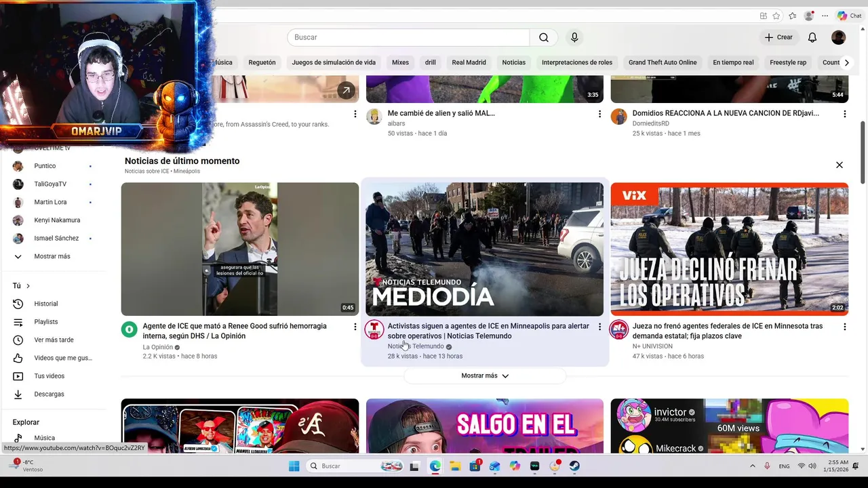
Task: Open options for Domidios REACCIONA video
Action: click(x=844, y=114)
